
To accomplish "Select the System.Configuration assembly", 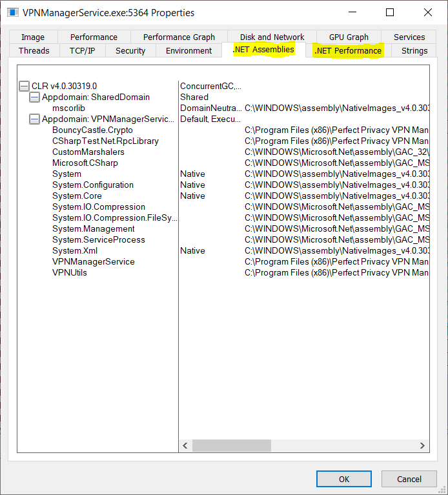I will point(93,185).
